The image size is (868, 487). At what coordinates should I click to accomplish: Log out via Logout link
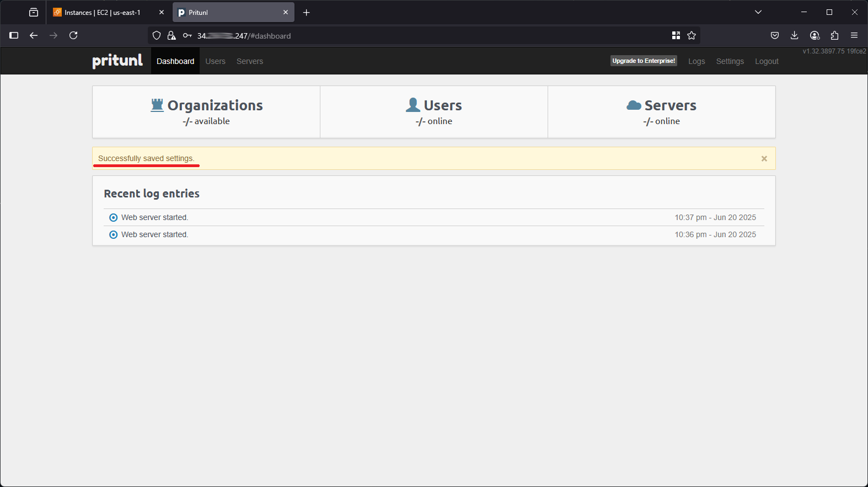[x=767, y=61]
